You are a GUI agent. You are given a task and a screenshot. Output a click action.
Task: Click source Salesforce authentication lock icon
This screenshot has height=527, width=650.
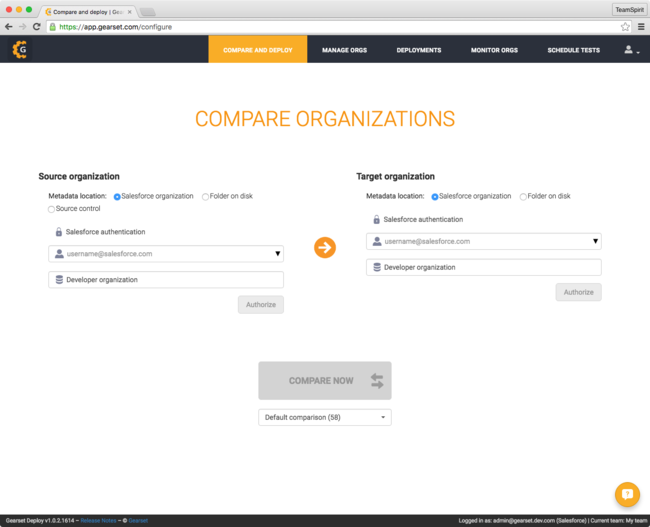pyautogui.click(x=58, y=232)
